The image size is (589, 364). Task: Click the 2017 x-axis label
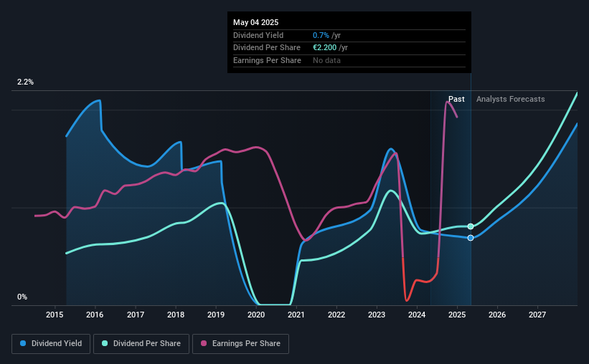coord(135,315)
